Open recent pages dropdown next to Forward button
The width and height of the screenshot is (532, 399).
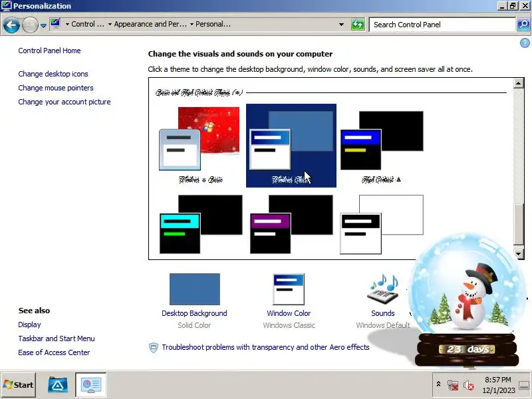coord(43,25)
